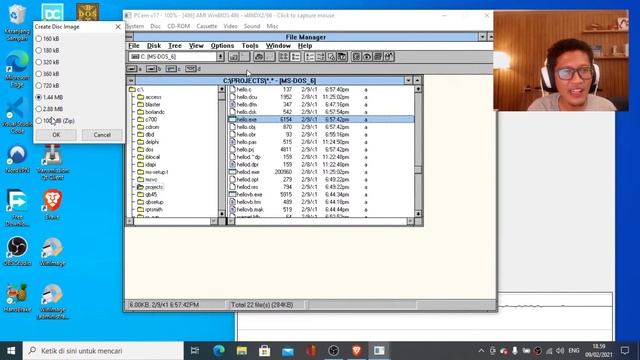Viewport: 640px width, 360px height.
Task: Pick the 2.88 MB radio button
Action: coord(49,109)
